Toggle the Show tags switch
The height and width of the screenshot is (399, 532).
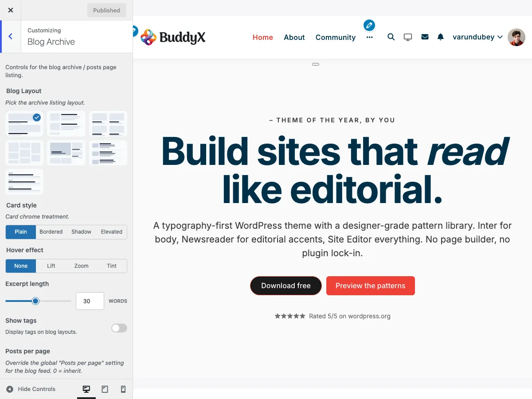point(119,328)
